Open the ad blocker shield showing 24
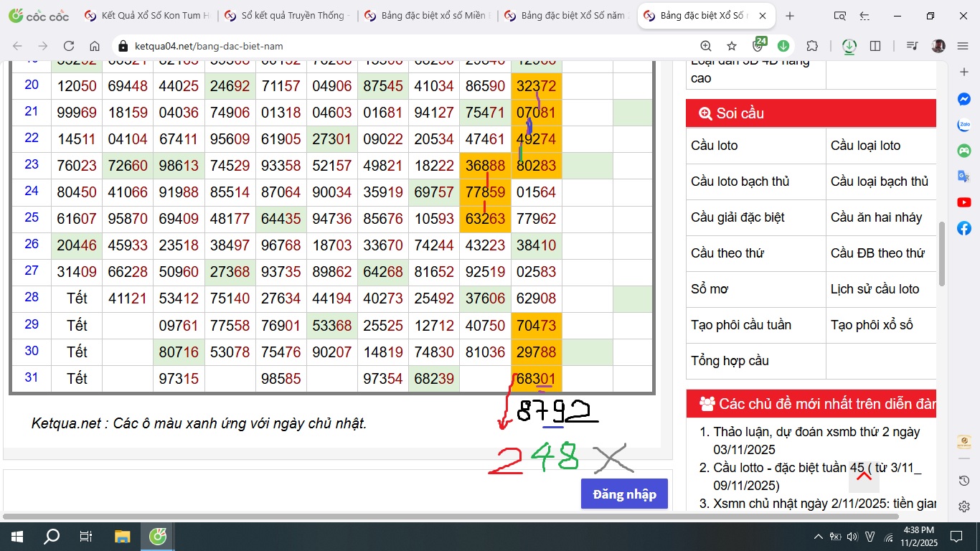Viewport: 980px width, 551px height. pyautogui.click(x=758, y=45)
